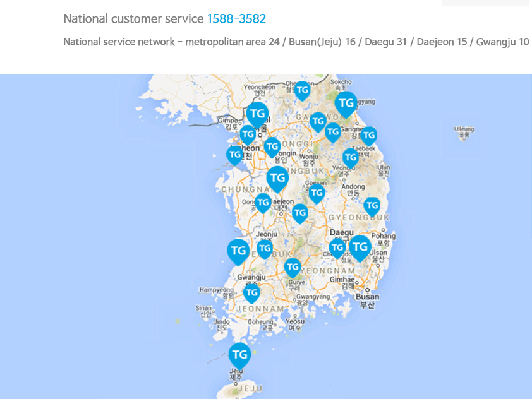Click the Busan city label on the map
Screen dimensions: 532x399
[x=367, y=301]
